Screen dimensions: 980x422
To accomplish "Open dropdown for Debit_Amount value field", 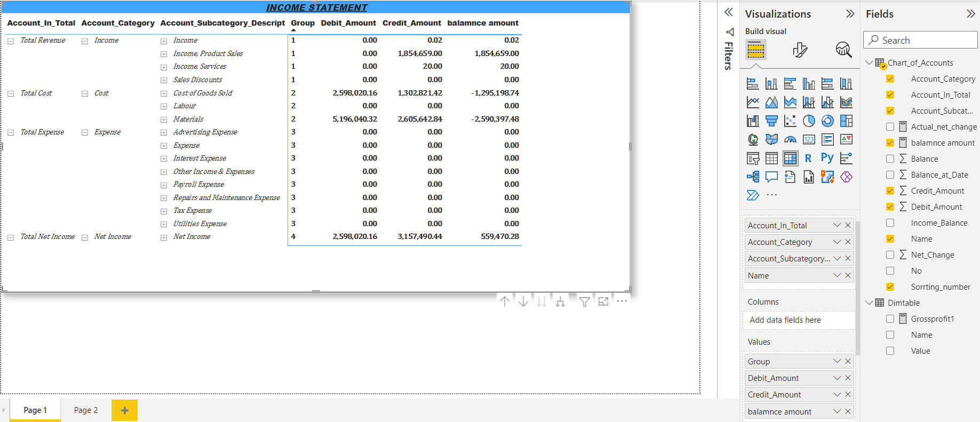I will click(837, 378).
